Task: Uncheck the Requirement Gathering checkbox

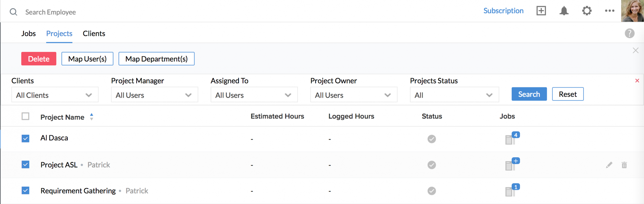Action: [x=25, y=190]
